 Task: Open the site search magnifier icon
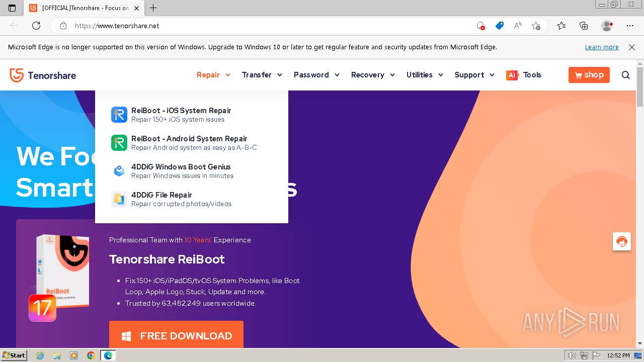(x=626, y=75)
